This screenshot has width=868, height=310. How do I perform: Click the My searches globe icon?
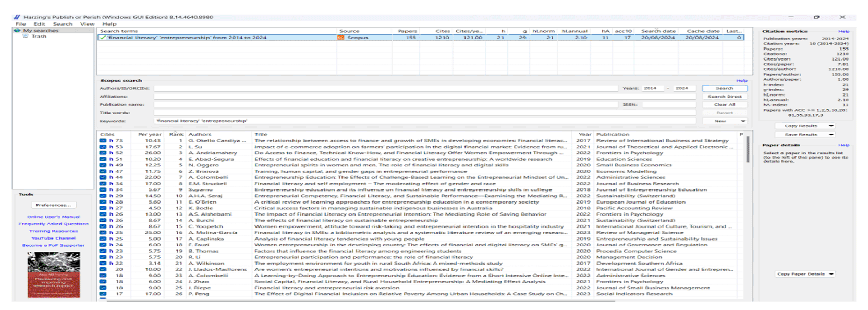[18, 31]
